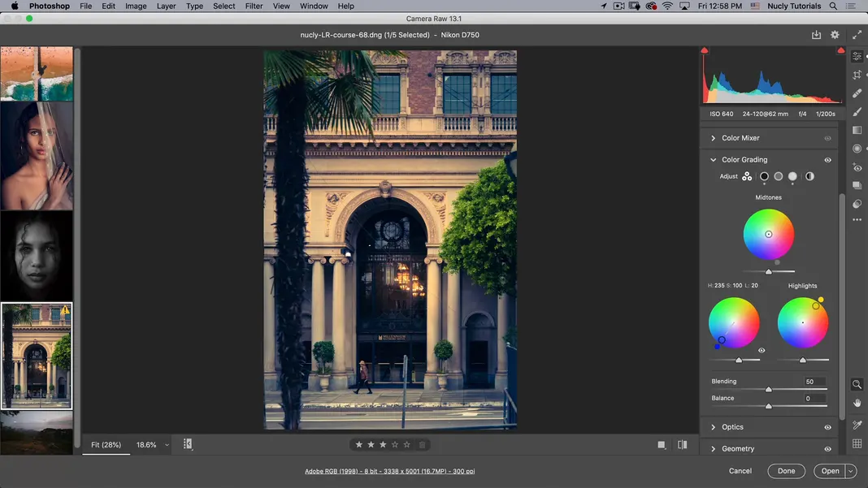
Task: Open Camera Raw preferences gear
Action: coord(835,35)
